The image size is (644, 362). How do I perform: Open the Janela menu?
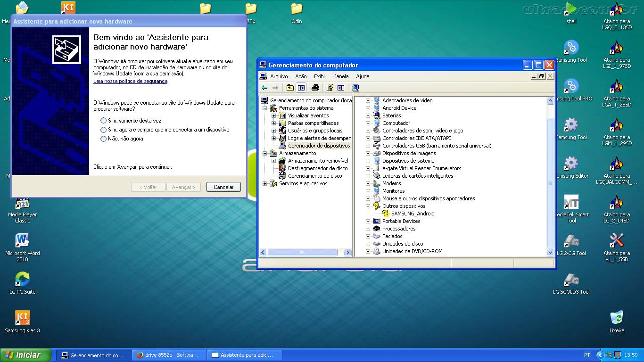[x=341, y=76]
